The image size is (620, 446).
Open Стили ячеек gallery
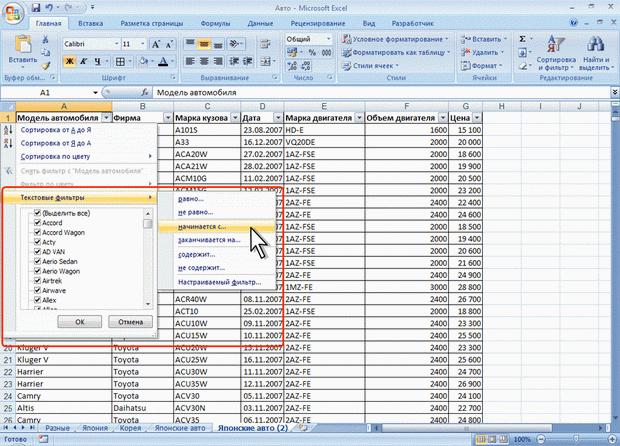[370, 66]
